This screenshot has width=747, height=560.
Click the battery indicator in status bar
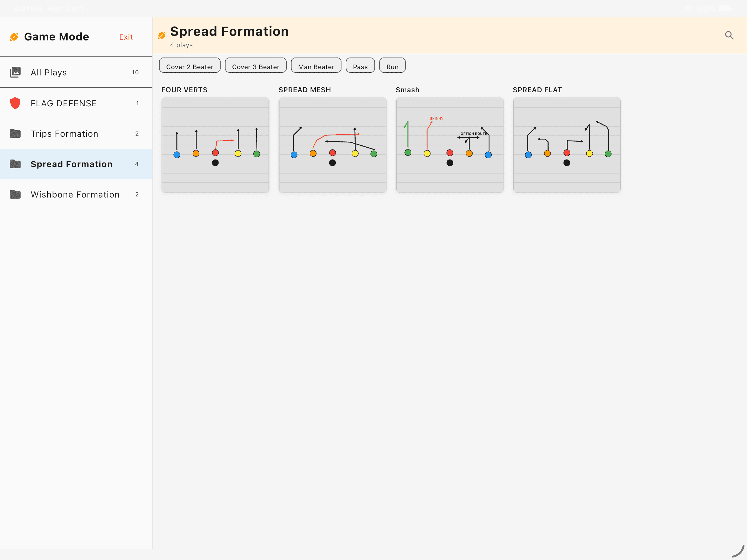tap(725, 9)
